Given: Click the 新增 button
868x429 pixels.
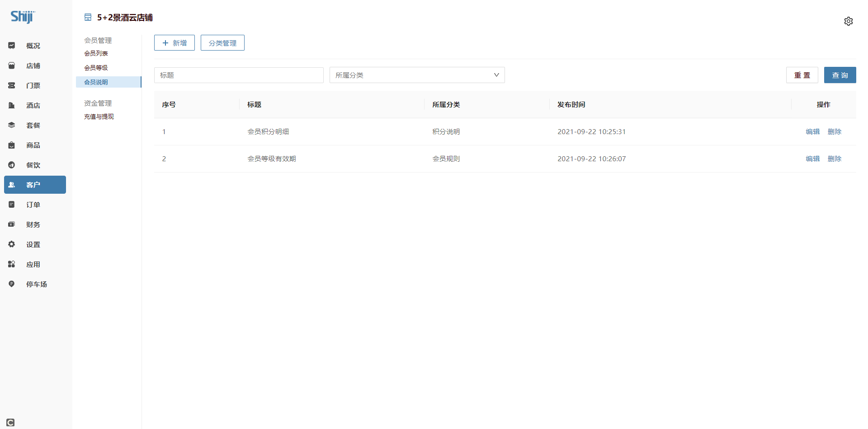Looking at the screenshot, I should (x=175, y=43).
